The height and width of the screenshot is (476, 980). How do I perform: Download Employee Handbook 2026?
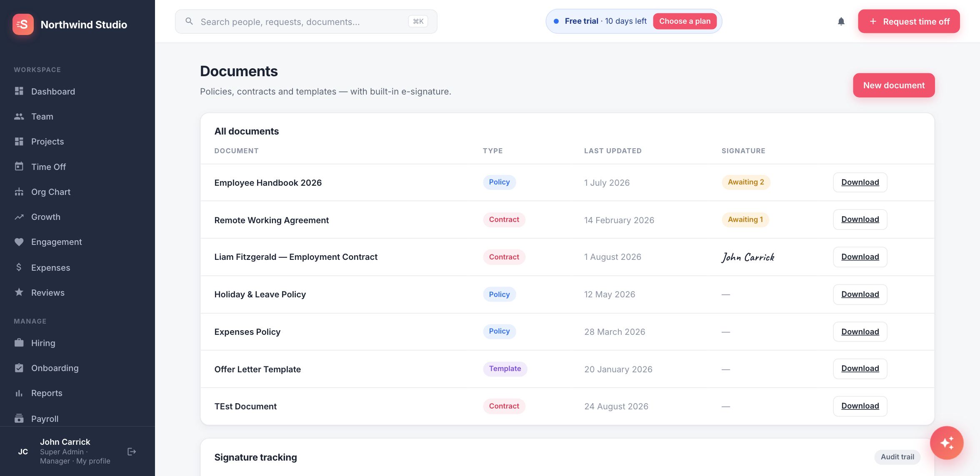pyautogui.click(x=860, y=182)
